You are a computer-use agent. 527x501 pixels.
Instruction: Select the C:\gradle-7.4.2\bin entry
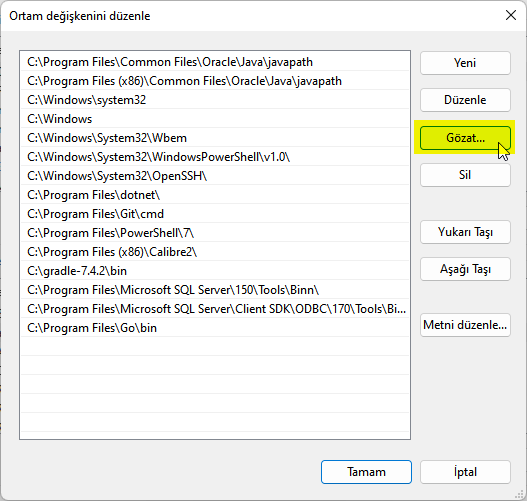(215, 271)
